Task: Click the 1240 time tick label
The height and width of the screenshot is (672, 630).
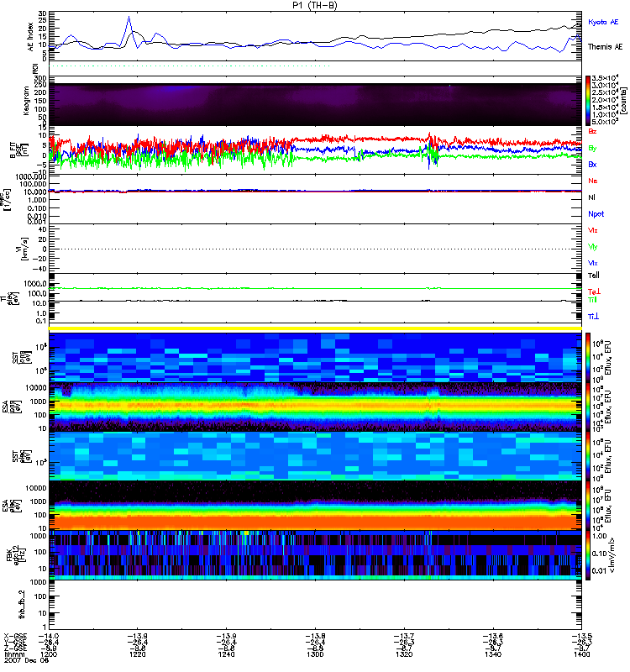Action: [226, 654]
